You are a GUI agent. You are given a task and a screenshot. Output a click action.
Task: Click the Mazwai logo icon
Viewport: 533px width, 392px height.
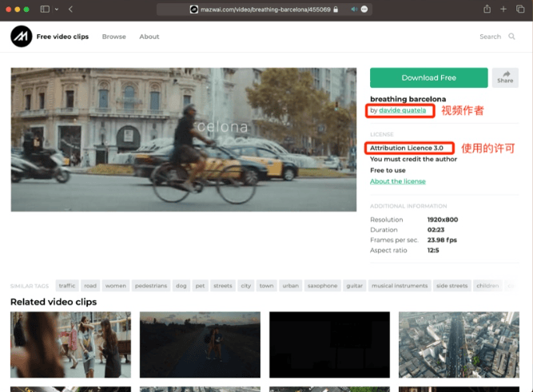(22, 37)
